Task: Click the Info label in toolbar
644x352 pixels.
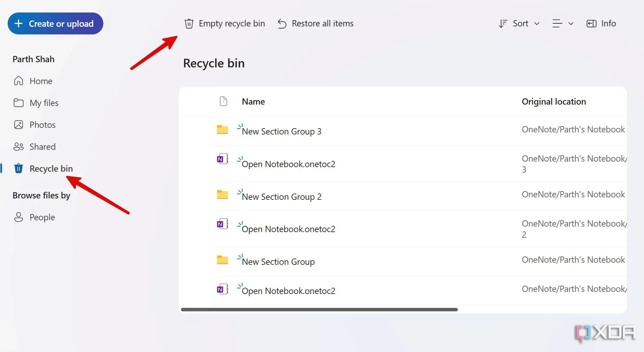Action: click(609, 23)
